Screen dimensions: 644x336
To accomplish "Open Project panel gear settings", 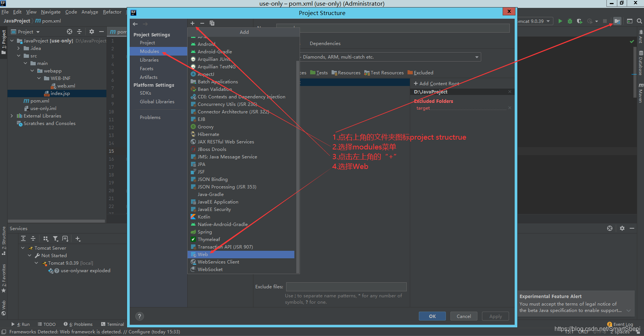I will point(92,32).
